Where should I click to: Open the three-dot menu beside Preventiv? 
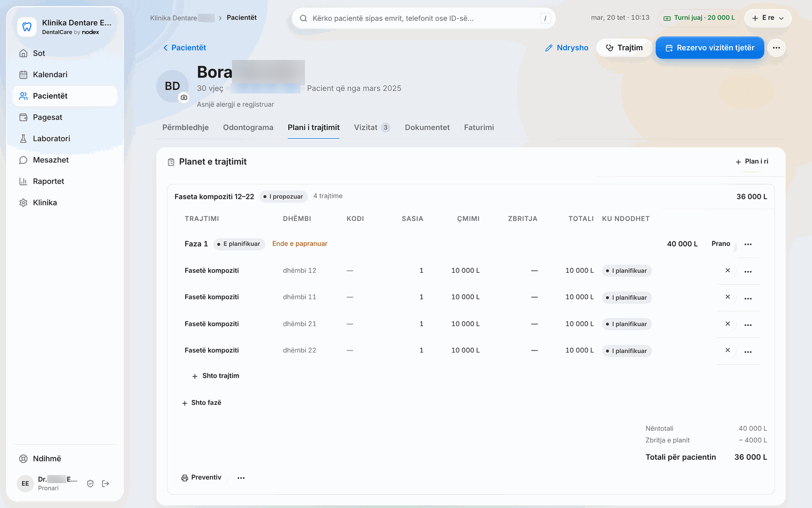(241, 478)
